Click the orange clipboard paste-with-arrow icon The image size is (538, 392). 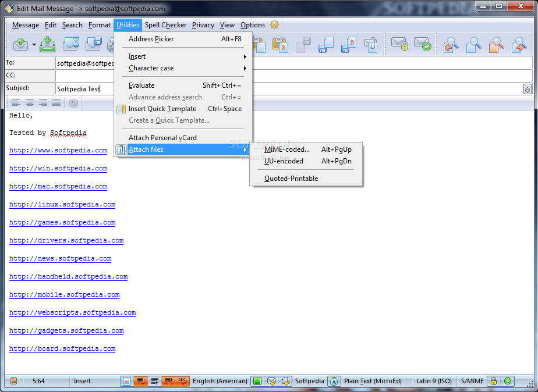[280, 45]
